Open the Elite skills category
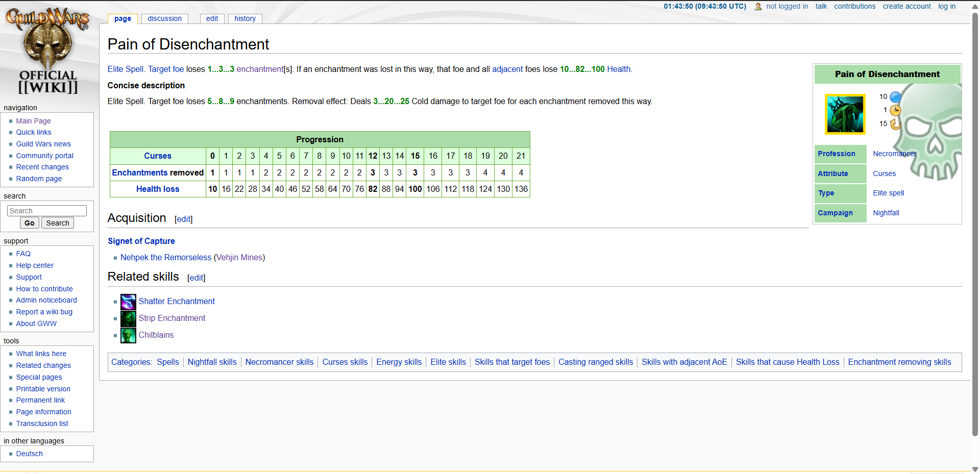This screenshot has width=980, height=474. [x=448, y=362]
